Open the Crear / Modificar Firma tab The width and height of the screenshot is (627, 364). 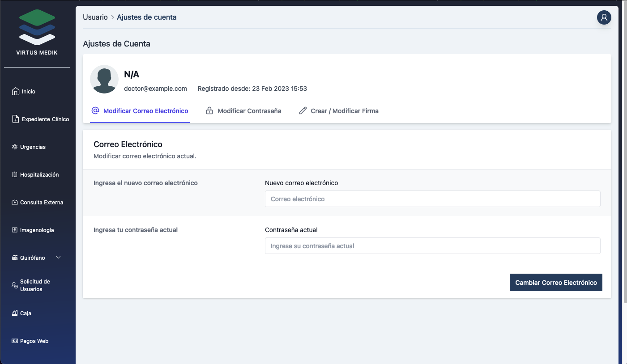click(x=339, y=111)
